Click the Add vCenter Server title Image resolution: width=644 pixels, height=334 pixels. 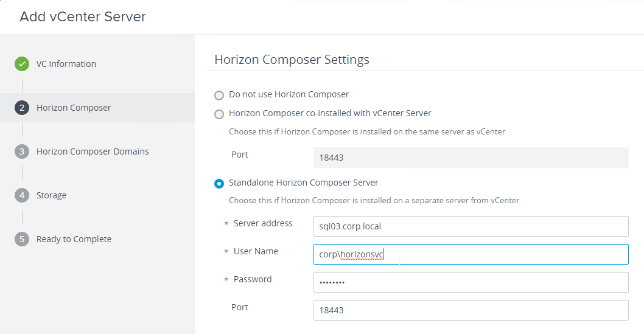click(83, 17)
